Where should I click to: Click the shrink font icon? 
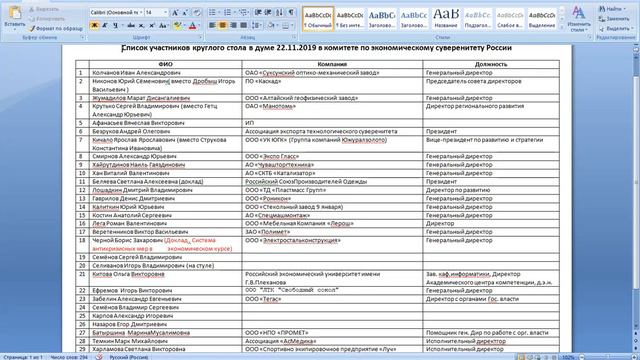[x=185, y=13]
